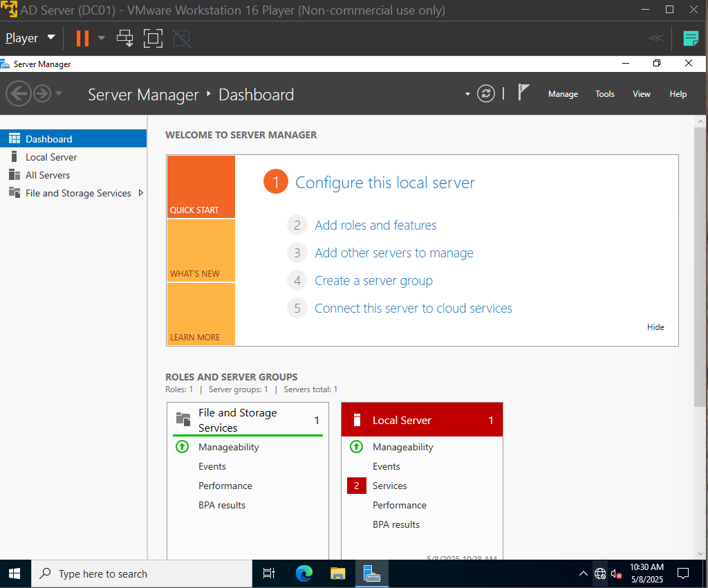Open Performance under the Local Server tile
The height and width of the screenshot is (588, 708).
[x=399, y=506]
